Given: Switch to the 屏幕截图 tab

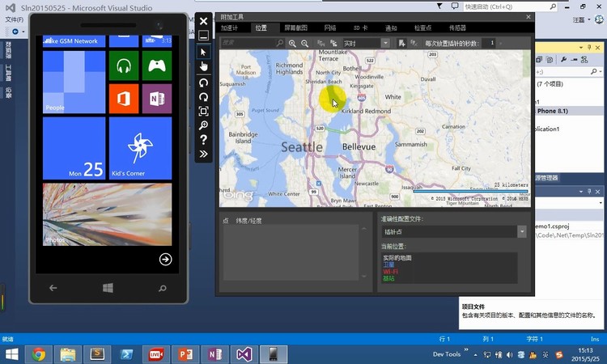Looking at the screenshot, I should 295,28.
